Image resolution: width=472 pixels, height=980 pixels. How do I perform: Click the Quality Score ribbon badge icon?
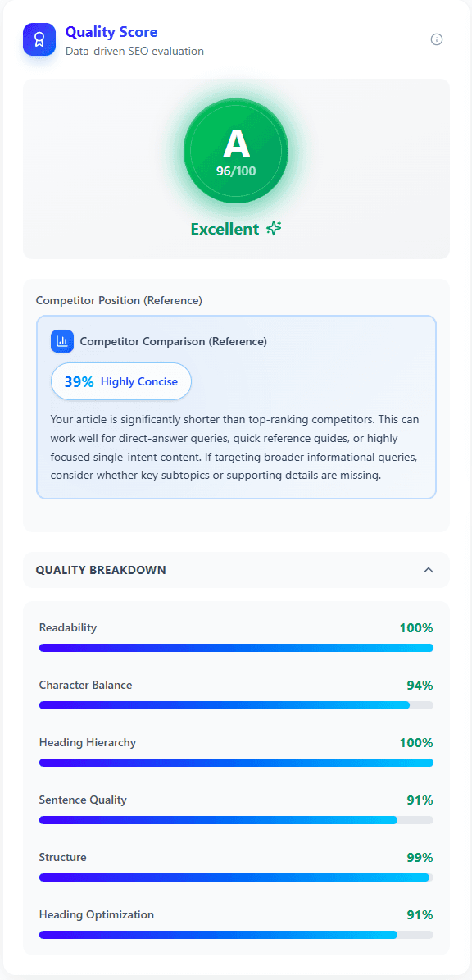39,39
